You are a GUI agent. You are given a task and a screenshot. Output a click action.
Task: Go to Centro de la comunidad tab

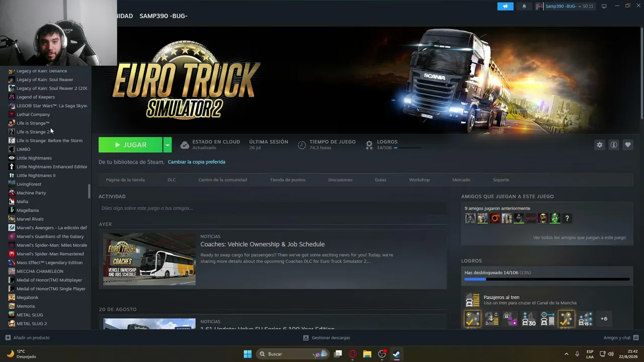tap(223, 180)
